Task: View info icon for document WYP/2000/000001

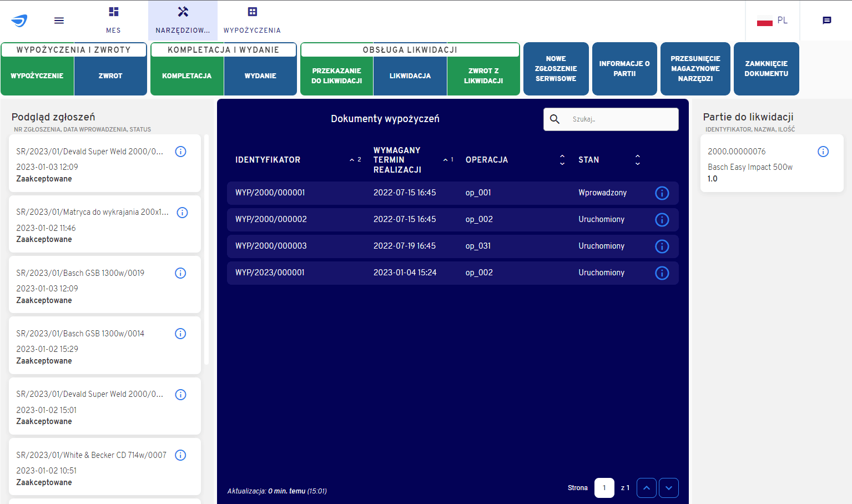Action: [x=662, y=193]
